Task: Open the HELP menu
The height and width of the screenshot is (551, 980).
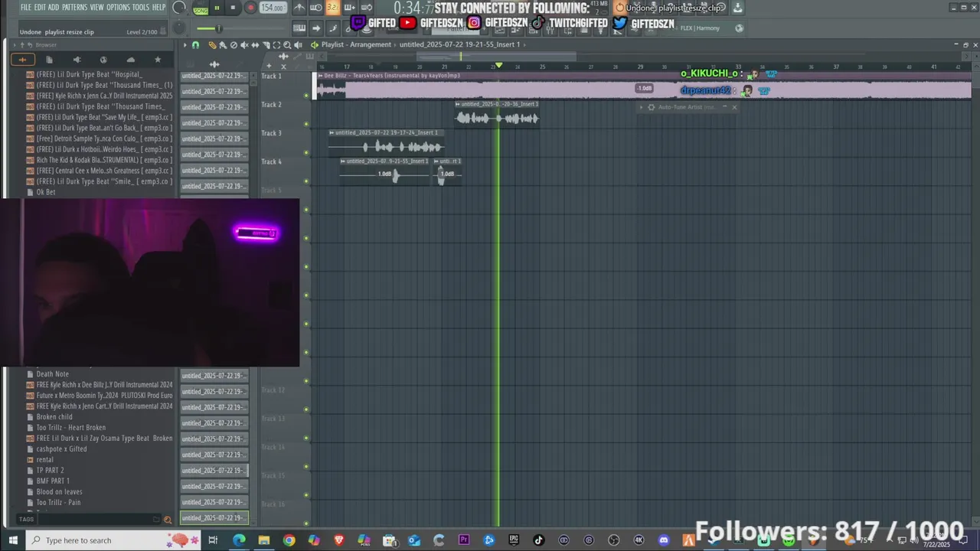Action: pyautogui.click(x=158, y=7)
